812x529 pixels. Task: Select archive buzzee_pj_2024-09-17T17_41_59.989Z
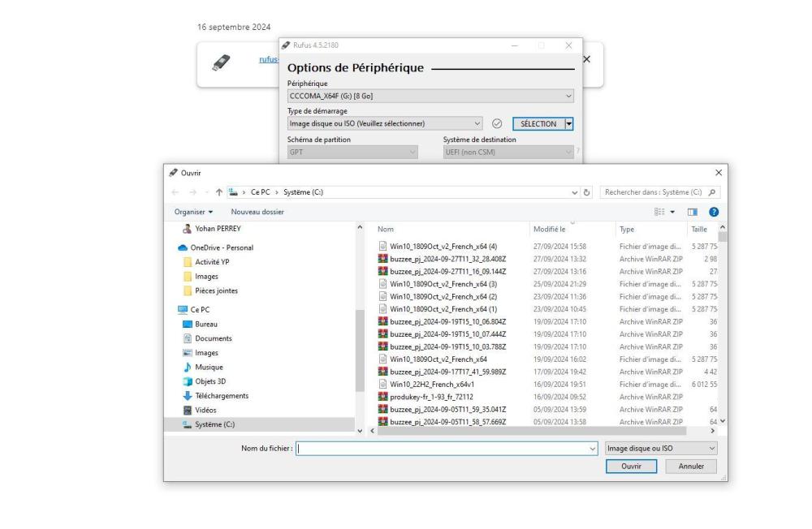pyautogui.click(x=448, y=372)
